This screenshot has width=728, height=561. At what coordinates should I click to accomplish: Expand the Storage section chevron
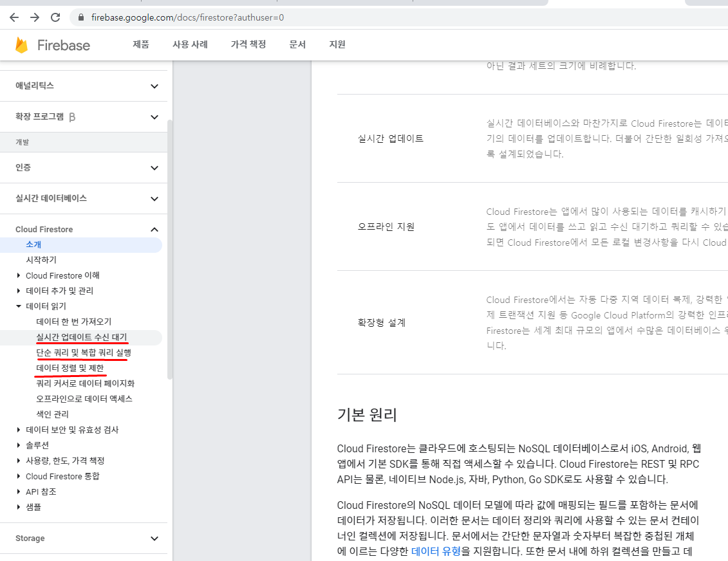click(x=154, y=538)
